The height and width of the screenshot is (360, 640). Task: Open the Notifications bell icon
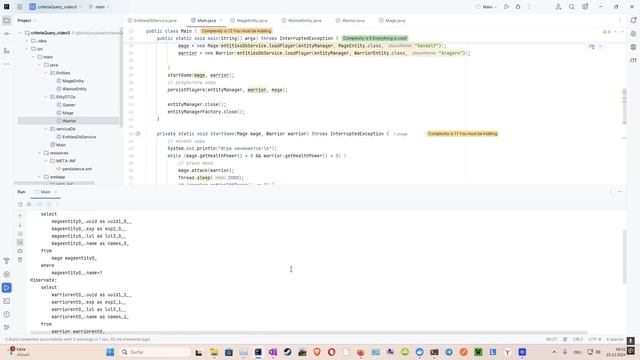tap(633, 20)
